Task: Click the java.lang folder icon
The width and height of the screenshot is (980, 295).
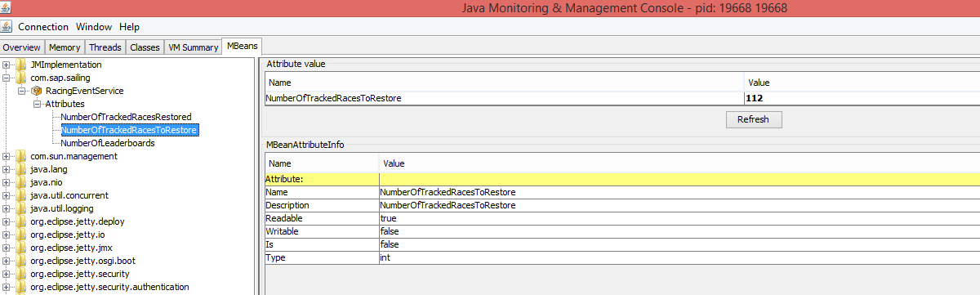Action: (22, 169)
